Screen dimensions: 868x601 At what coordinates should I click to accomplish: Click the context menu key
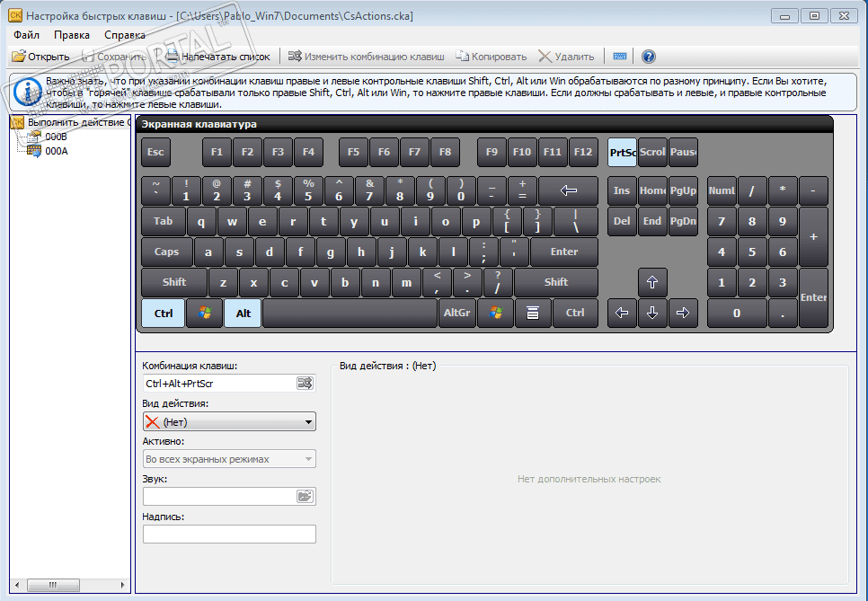533,314
